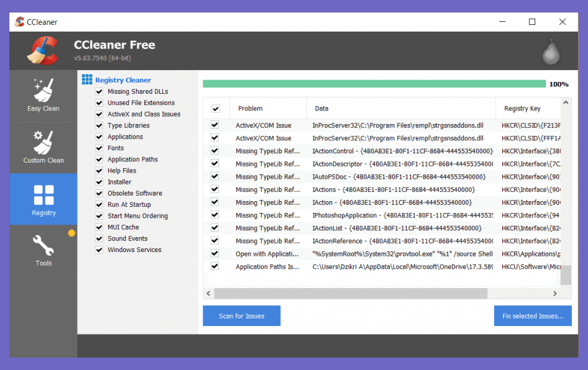
Task: Click the version text v5.63.7540 (64-bit)
Action: [x=103, y=58]
